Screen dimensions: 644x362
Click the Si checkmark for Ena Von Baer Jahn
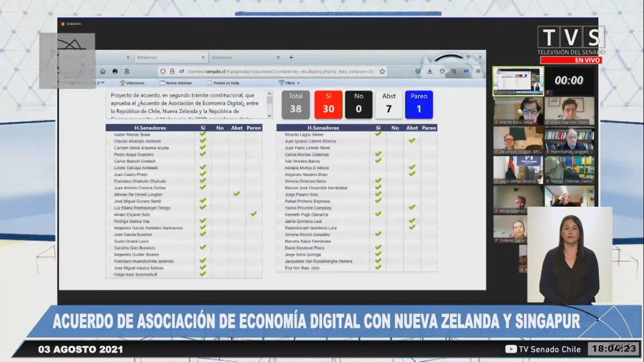coord(378,267)
